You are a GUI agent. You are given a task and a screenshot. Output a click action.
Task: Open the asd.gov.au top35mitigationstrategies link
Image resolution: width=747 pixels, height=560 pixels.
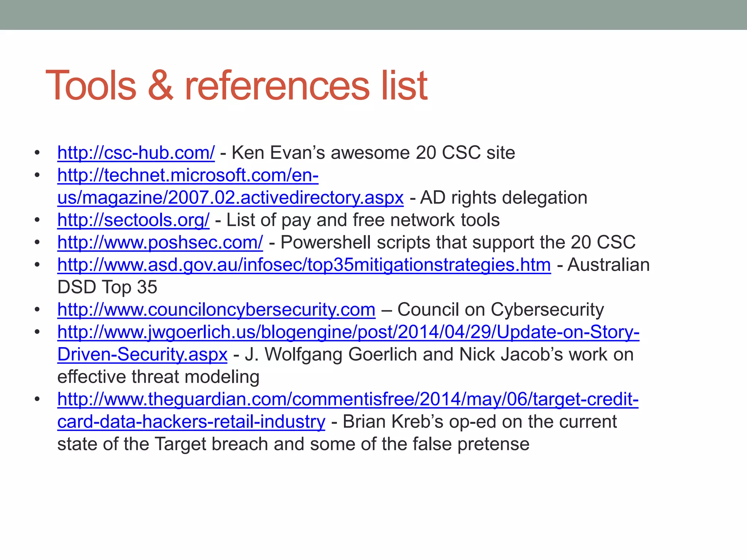coord(304,265)
